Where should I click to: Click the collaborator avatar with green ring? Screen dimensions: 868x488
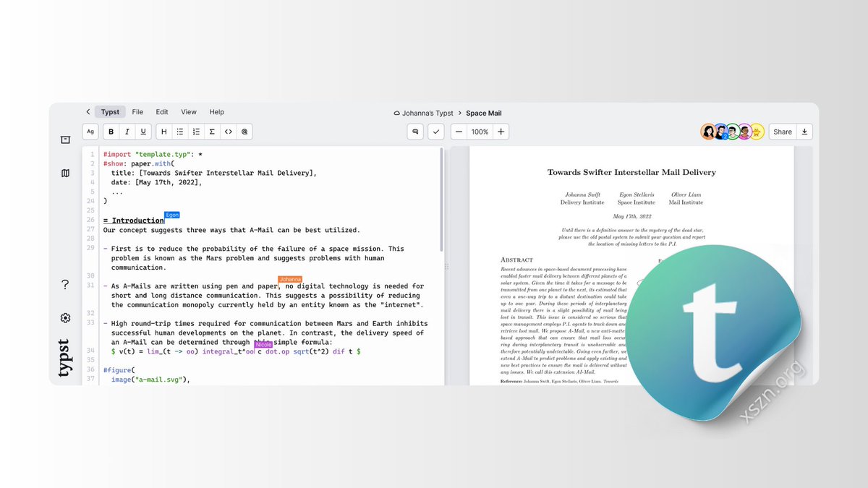click(x=733, y=132)
